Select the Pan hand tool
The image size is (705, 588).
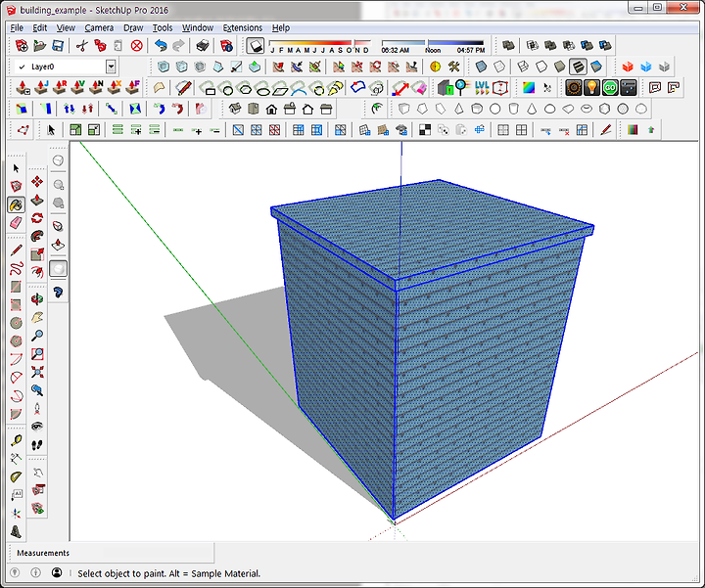(37, 317)
